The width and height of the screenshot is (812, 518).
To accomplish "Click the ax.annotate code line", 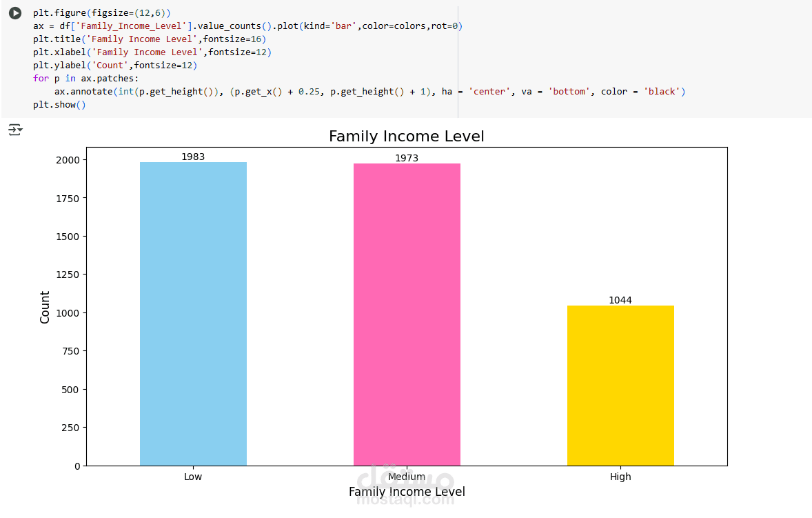I will [369, 92].
